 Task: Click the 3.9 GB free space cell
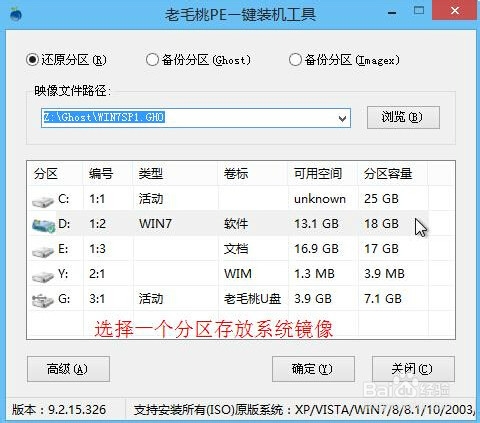(x=313, y=299)
